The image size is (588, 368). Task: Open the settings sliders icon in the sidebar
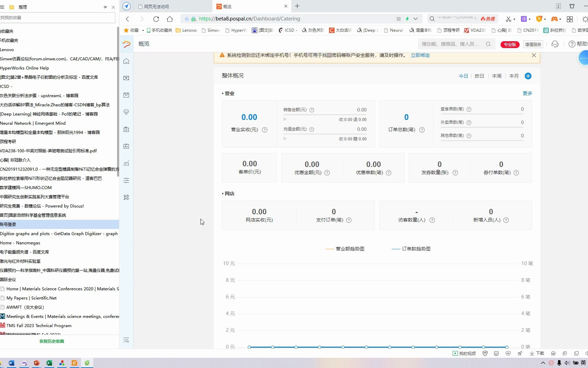(x=126, y=180)
